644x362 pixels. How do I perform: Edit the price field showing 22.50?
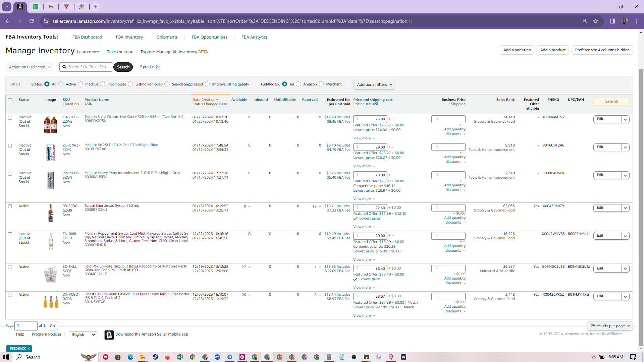[x=370, y=208]
